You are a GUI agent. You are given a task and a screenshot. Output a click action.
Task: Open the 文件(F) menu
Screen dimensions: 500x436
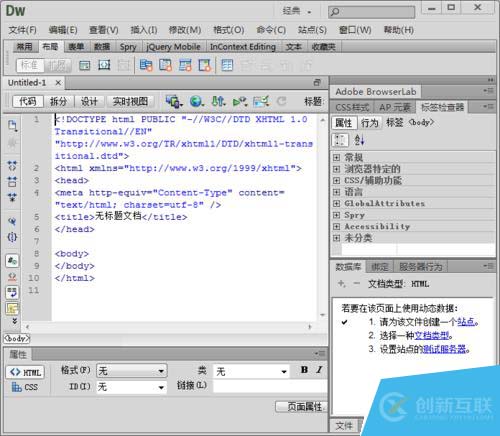pyautogui.click(x=22, y=30)
